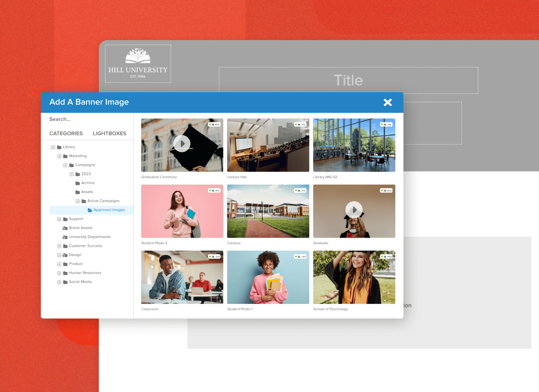Click the MPG badge on Graduation Ceremony

[214, 125]
